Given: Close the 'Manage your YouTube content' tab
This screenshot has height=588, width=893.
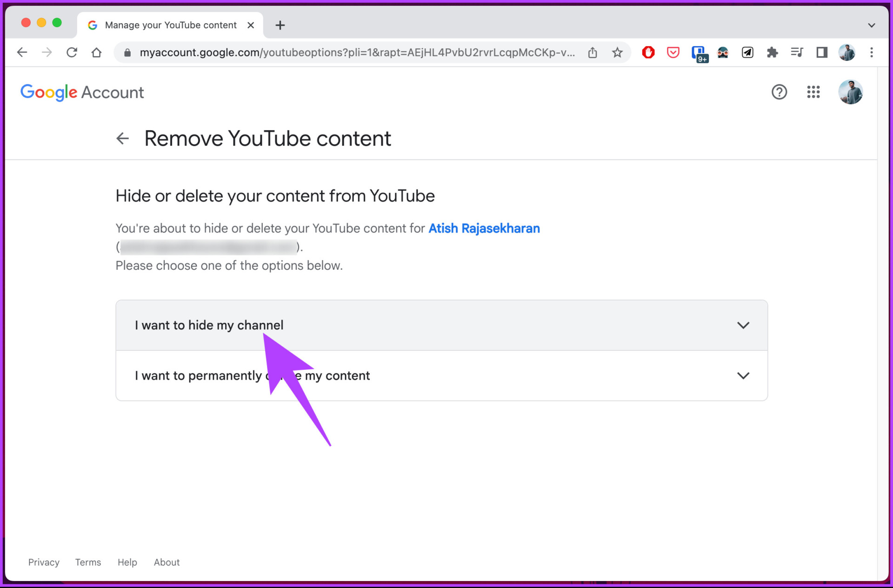Looking at the screenshot, I should point(251,25).
